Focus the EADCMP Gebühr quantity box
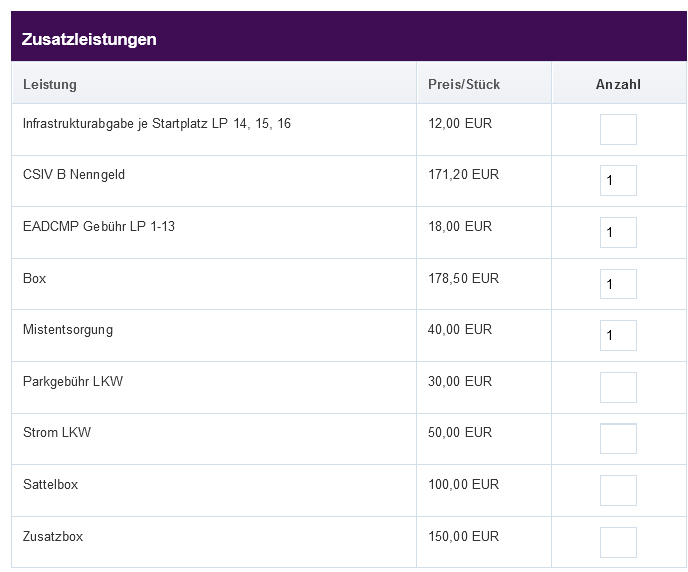Image resolution: width=688 pixels, height=572 pixels. [x=618, y=232]
